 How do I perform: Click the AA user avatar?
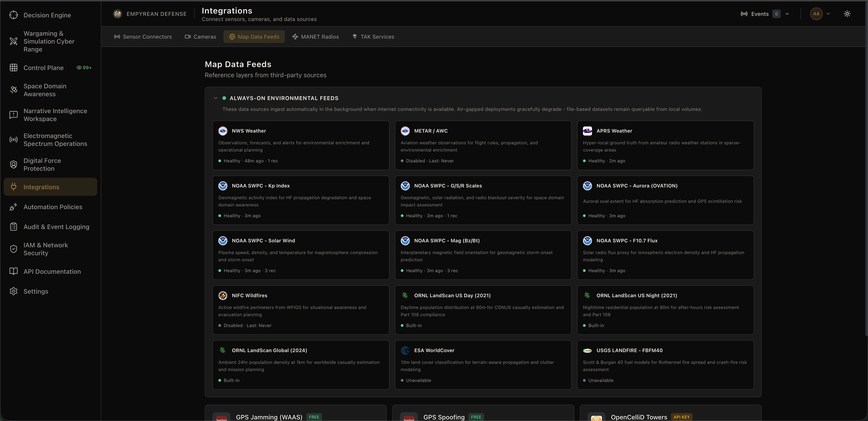coord(816,14)
